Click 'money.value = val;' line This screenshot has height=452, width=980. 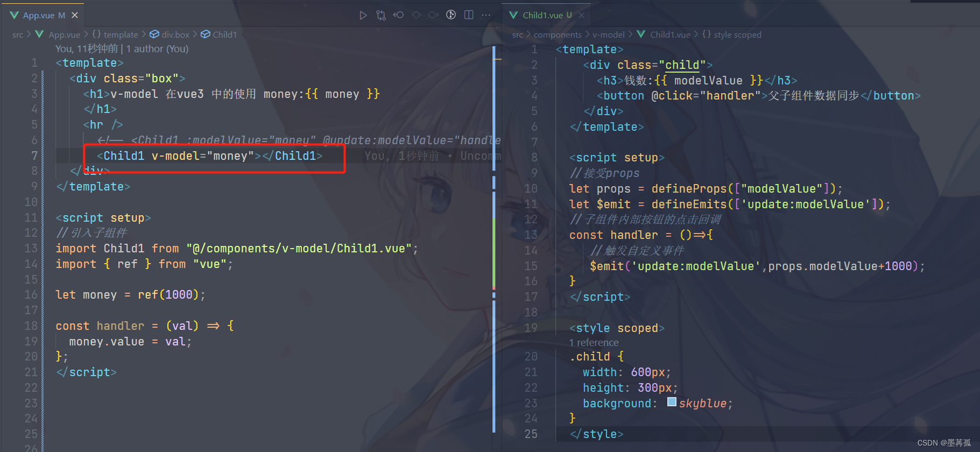(x=130, y=342)
